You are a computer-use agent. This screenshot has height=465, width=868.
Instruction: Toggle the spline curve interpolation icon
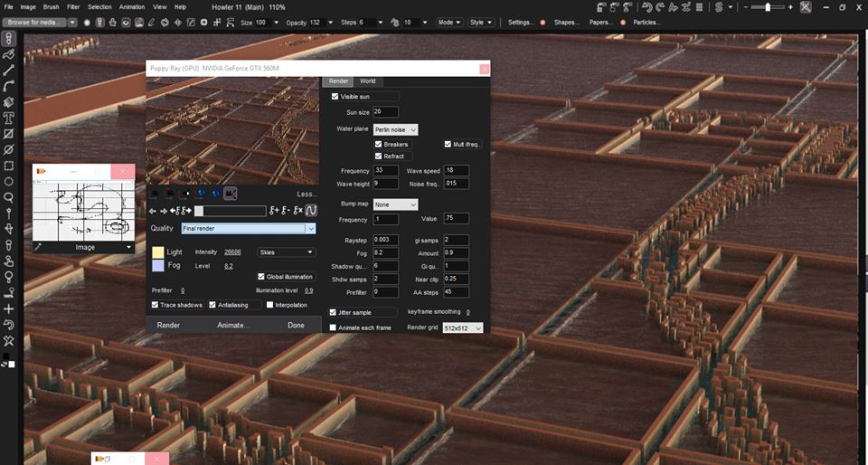tap(310, 211)
